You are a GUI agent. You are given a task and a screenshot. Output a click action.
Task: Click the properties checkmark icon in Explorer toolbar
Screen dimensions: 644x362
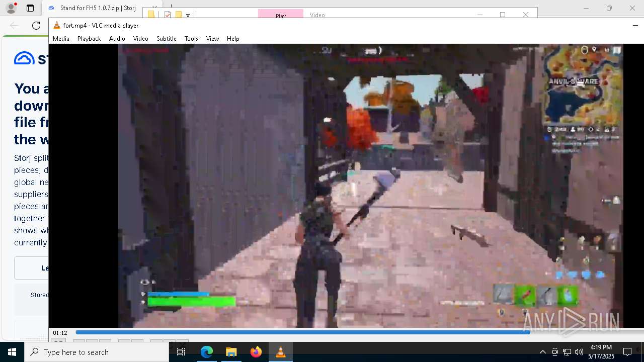tap(168, 15)
